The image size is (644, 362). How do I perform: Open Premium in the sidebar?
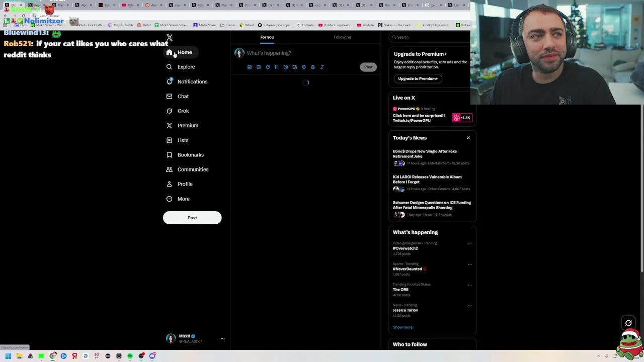(182, 125)
